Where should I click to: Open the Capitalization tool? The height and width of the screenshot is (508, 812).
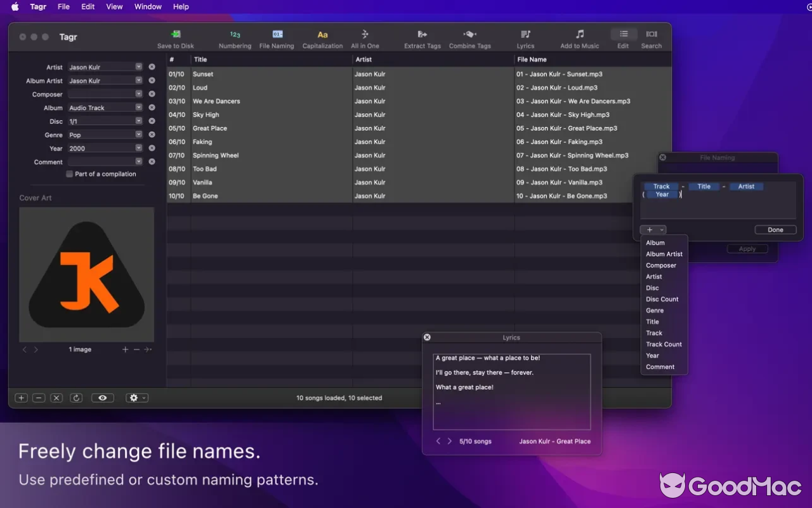coord(322,34)
